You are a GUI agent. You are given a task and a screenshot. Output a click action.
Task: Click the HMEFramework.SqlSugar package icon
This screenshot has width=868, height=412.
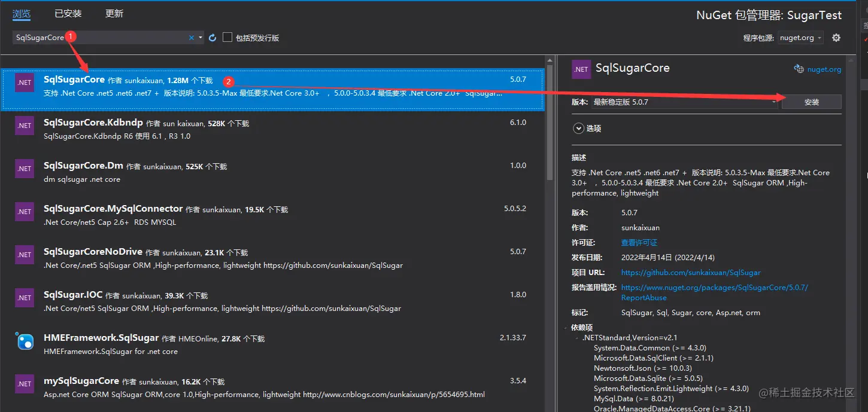pyautogui.click(x=25, y=341)
